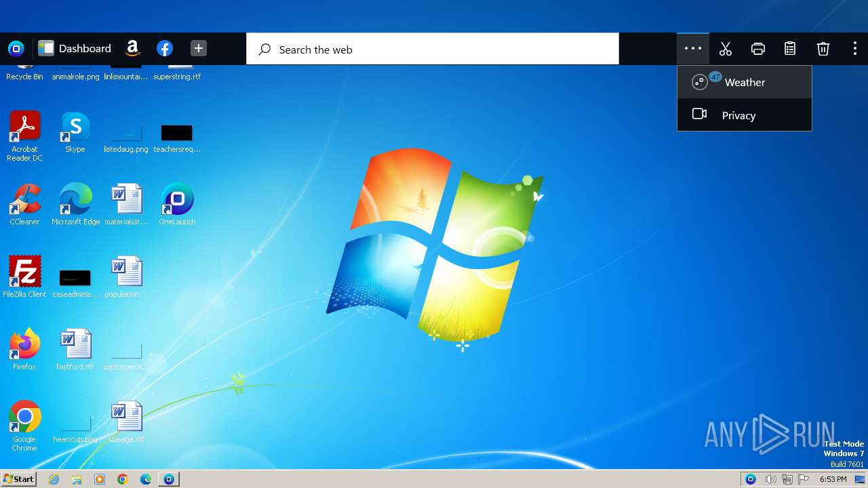Viewport: 868px width, 488px height.
Task: Open the Action Center flag icon
Action: [x=804, y=479]
